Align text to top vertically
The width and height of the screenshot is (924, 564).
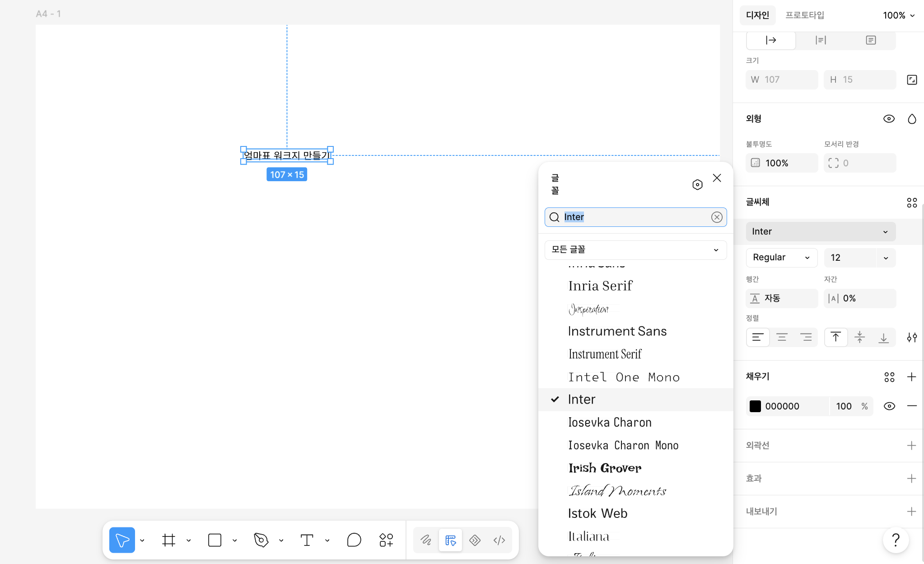coord(836,337)
